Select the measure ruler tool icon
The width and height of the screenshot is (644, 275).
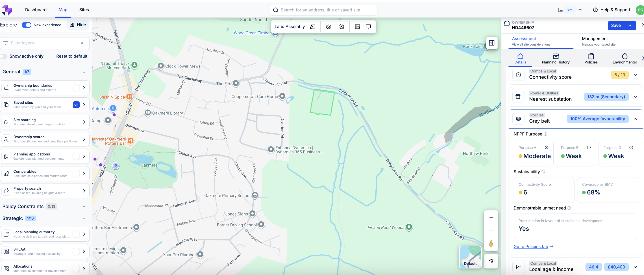342,27
